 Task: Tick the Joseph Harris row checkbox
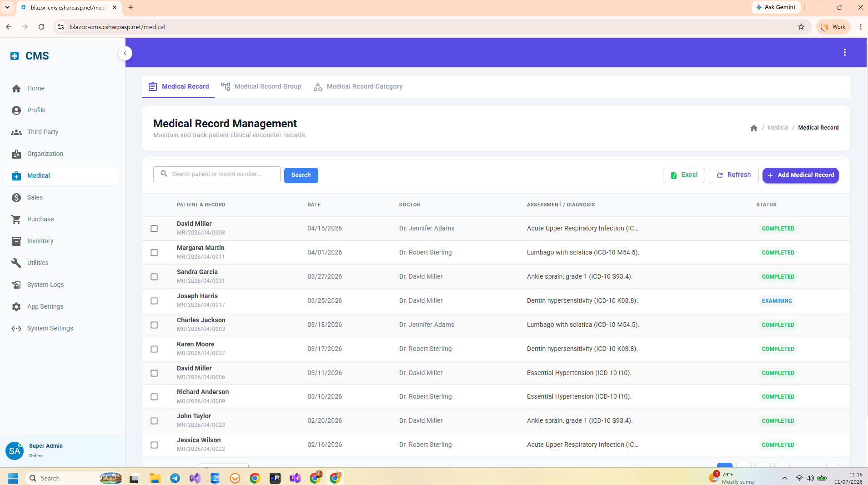154,301
